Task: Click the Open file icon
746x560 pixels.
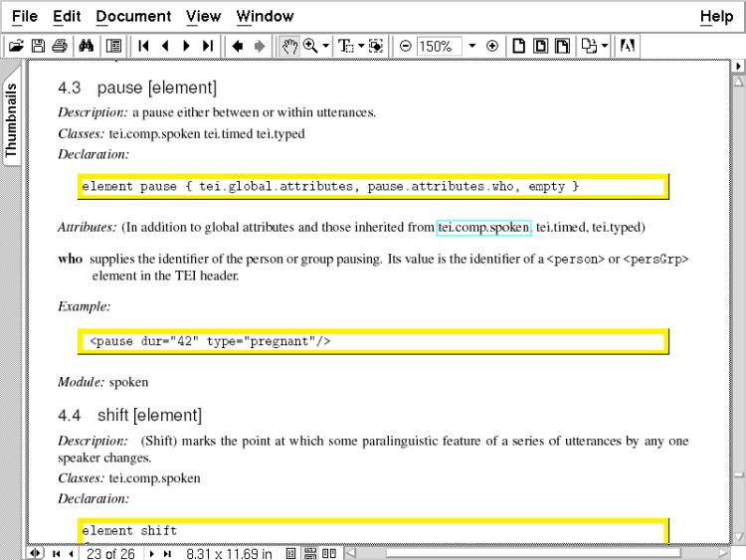Action: coord(16,46)
